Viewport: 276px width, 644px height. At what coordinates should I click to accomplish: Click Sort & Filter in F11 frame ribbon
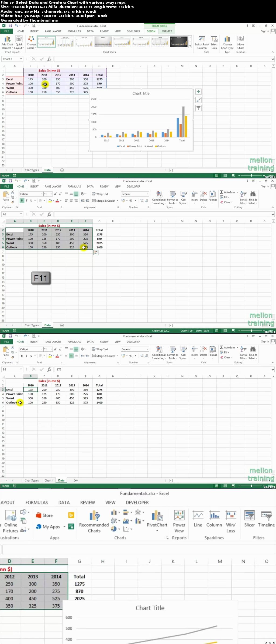(243, 198)
